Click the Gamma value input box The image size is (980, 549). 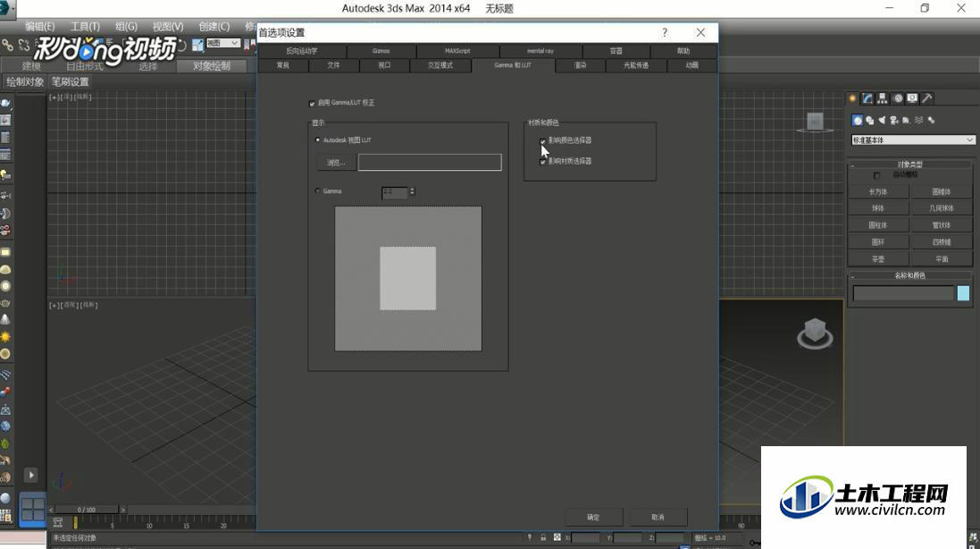[x=395, y=192]
